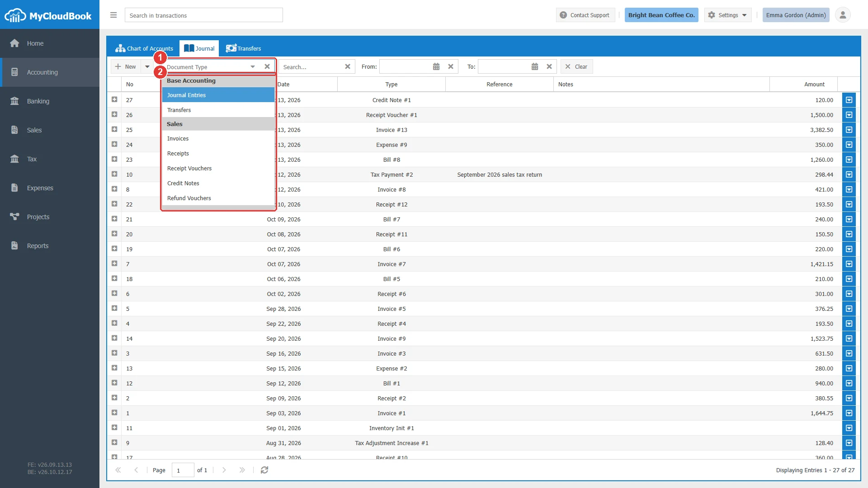This screenshot has width=868, height=488.
Task: Open Reports in the sidebar
Action: point(50,246)
